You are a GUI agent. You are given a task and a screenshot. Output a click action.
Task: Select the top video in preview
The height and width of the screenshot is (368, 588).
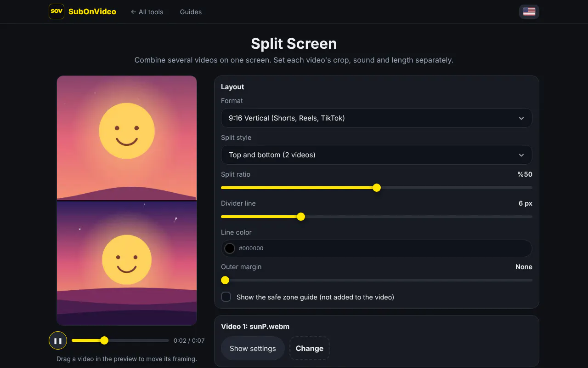127,138
